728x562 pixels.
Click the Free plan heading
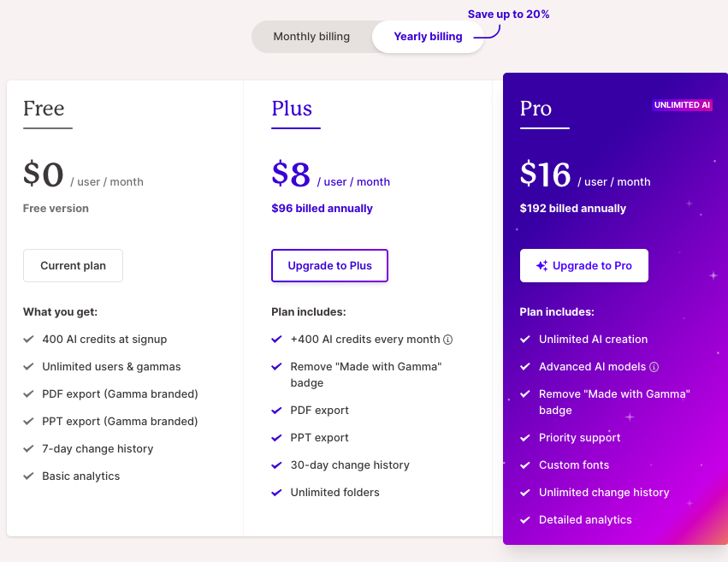point(44,109)
